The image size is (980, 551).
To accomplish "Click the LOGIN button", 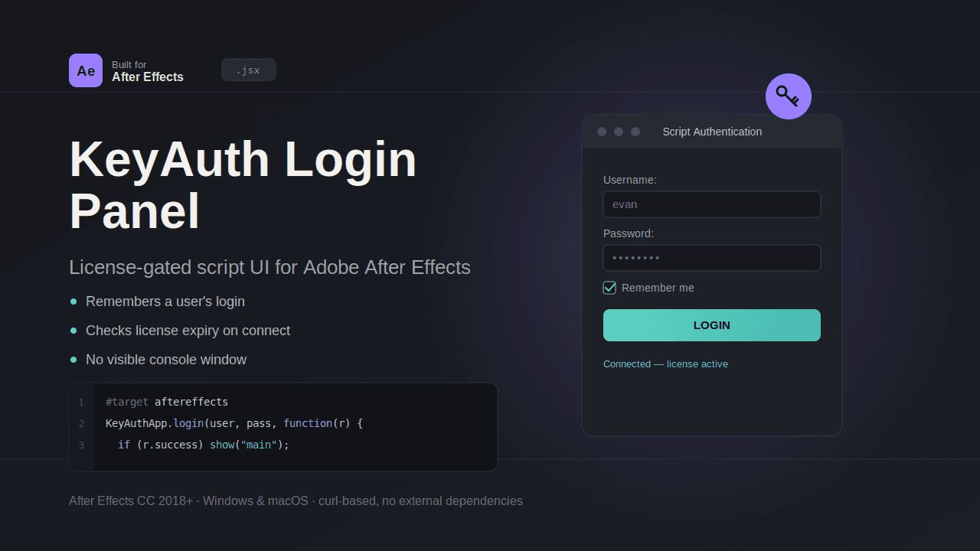I will point(712,325).
